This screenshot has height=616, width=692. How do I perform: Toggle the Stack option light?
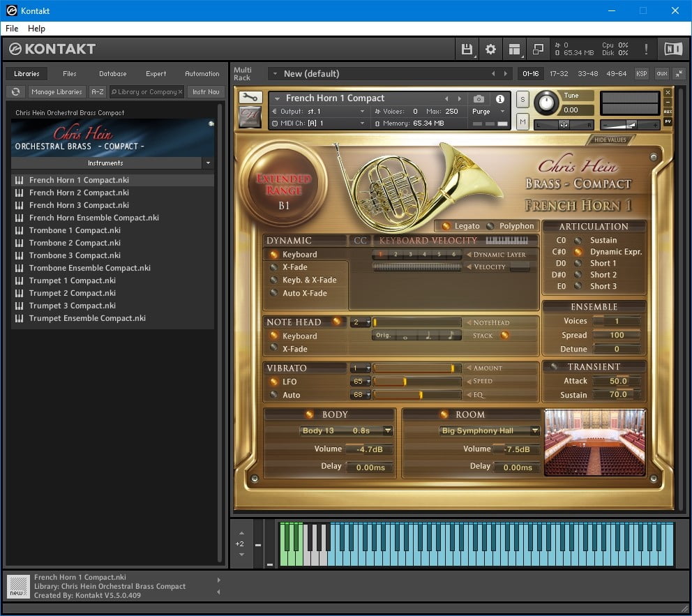(x=504, y=336)
